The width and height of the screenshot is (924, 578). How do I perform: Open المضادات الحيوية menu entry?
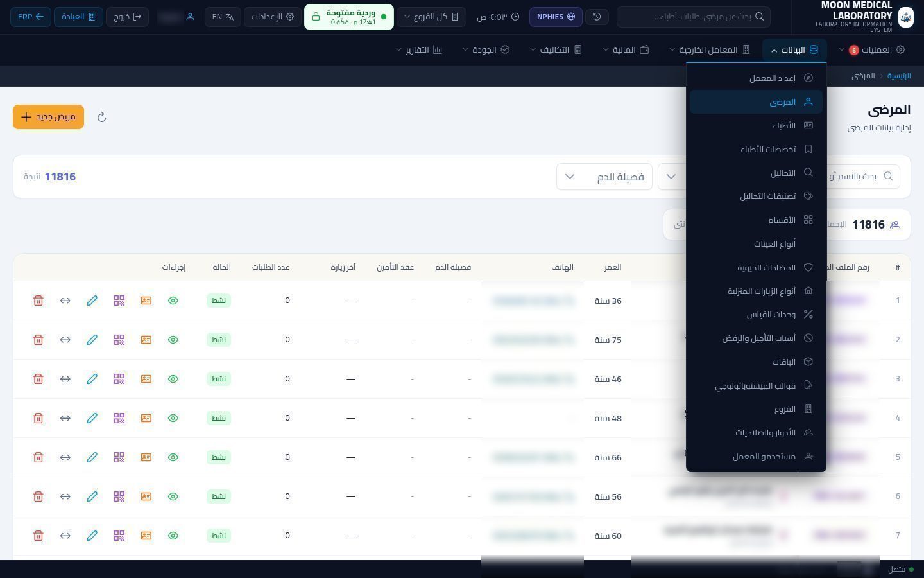pos(756,267)
